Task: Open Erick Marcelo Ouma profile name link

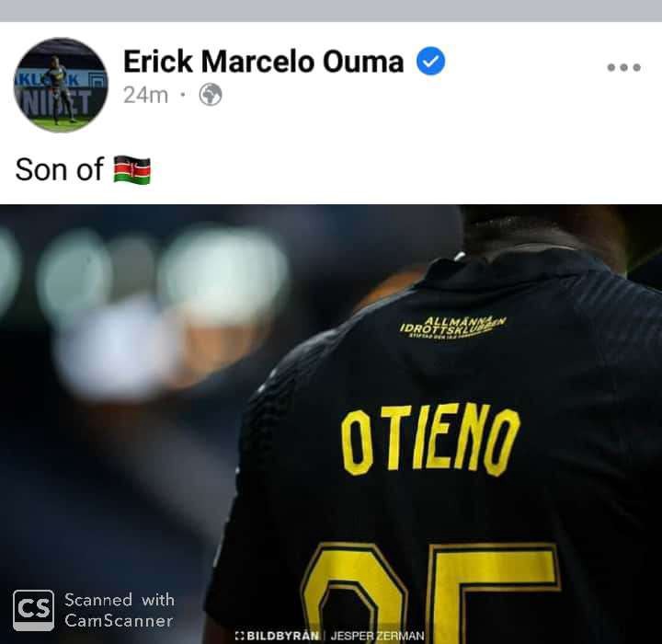Action: pos(264,62)
